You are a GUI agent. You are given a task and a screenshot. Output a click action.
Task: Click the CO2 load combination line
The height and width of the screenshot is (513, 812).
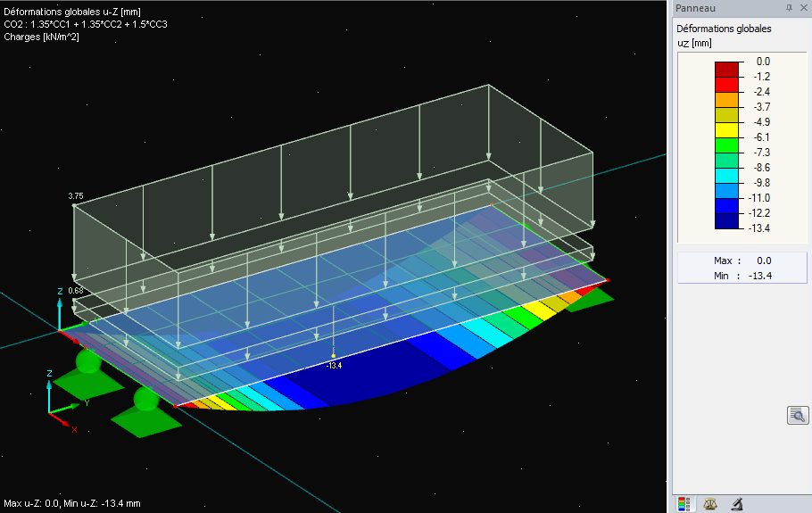[x=86, y=24]
